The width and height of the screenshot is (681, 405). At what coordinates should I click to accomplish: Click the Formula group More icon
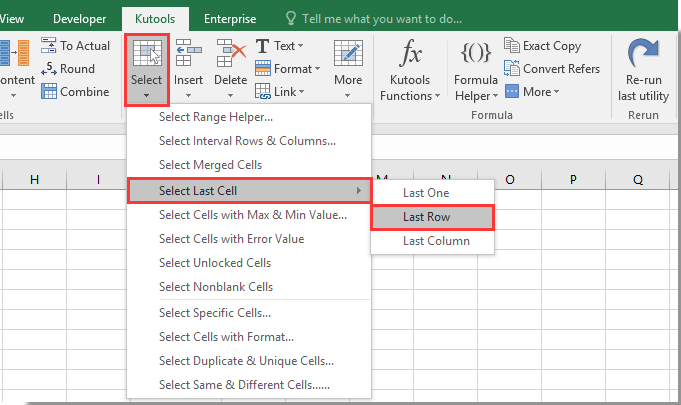(512, 92)
